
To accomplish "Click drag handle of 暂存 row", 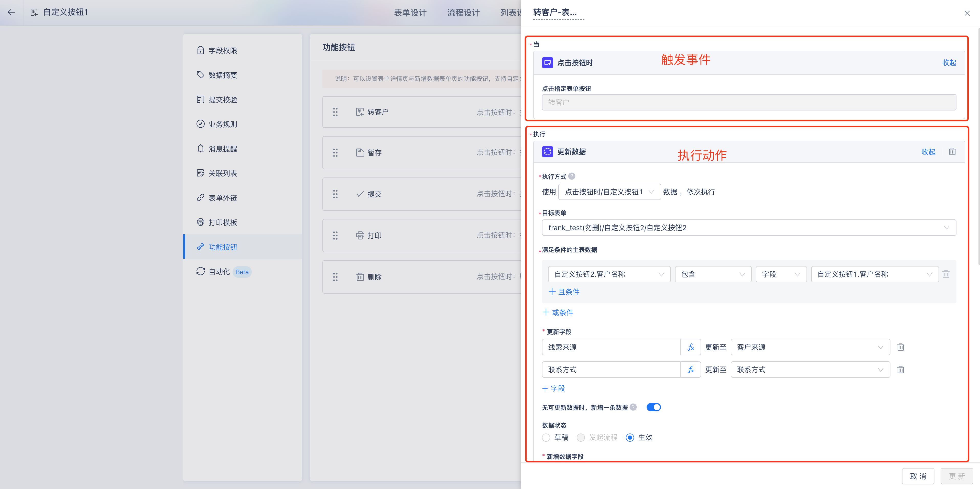I will tap(335, 152).
